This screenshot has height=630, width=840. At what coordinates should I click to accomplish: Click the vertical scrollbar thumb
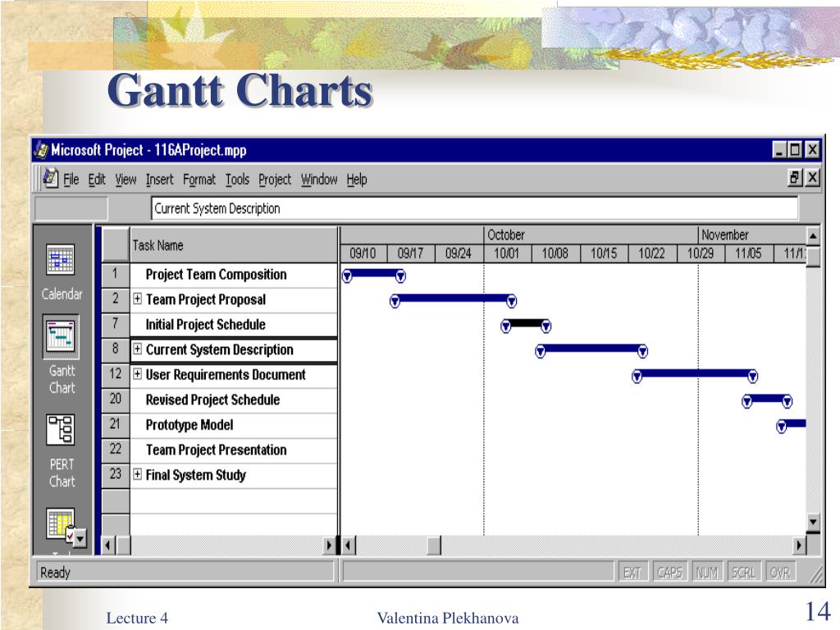point(813,256)
